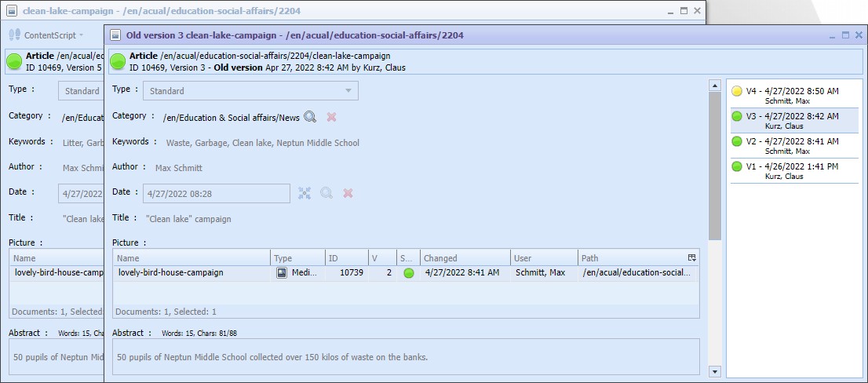
Task: Click the 4/27/2022 8:41 AM changed cell
Action: click(465, 273)
